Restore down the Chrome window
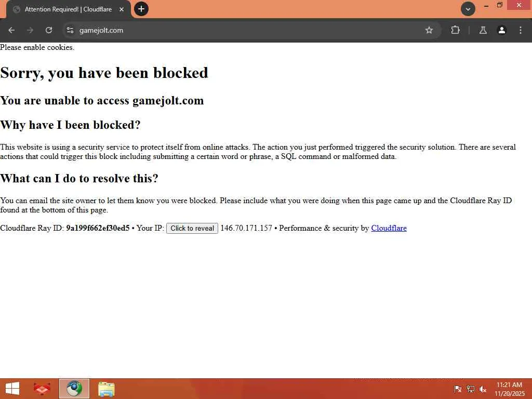The height and width of the screenshot is (399, 532). pos(499,5)
